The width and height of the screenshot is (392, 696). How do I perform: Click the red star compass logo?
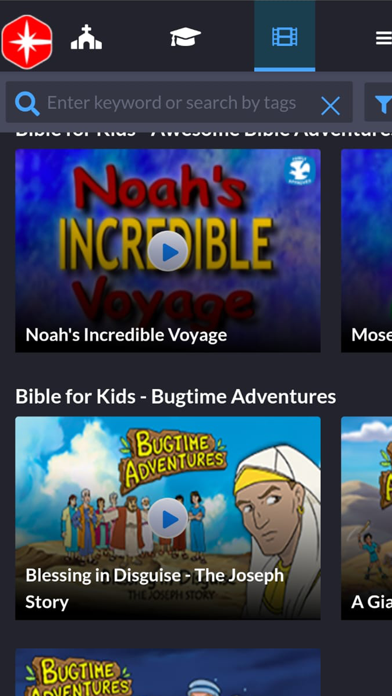click(x=27, y=42)
